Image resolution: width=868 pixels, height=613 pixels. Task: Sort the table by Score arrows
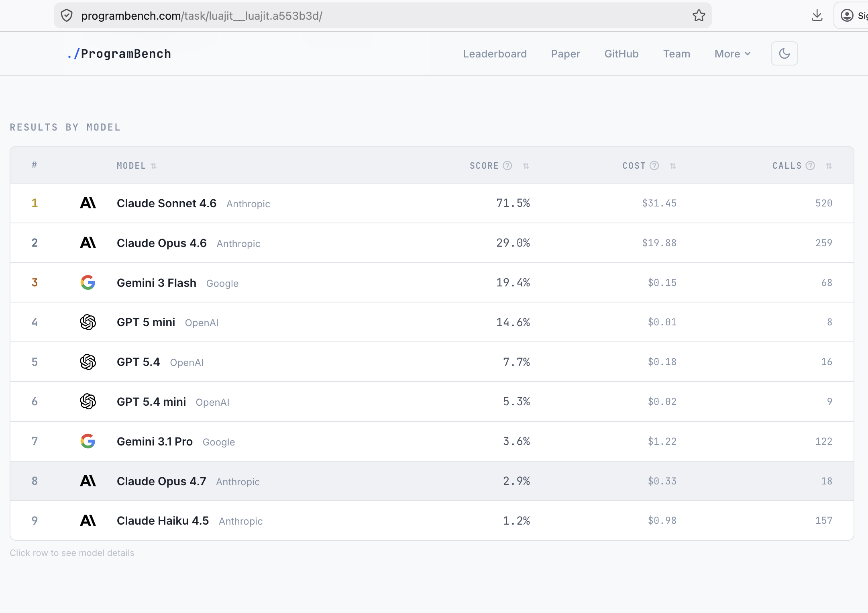[x=526, y=166]
